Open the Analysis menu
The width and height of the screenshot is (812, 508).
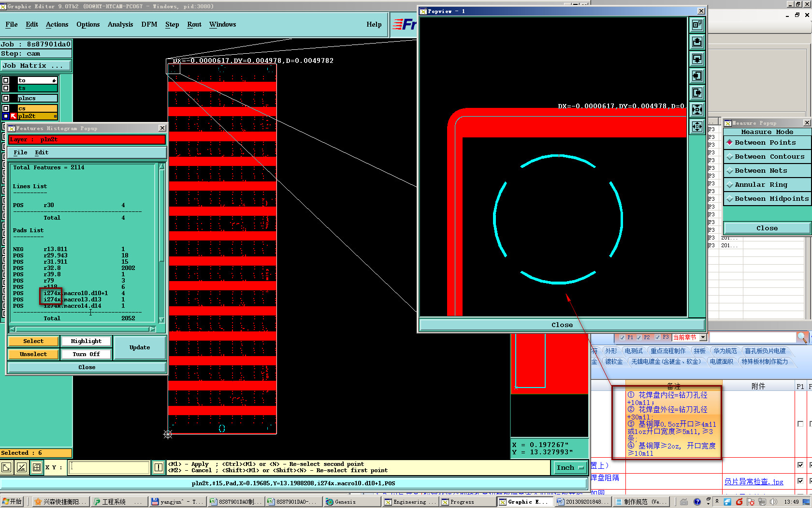click(x=120, y=25)
